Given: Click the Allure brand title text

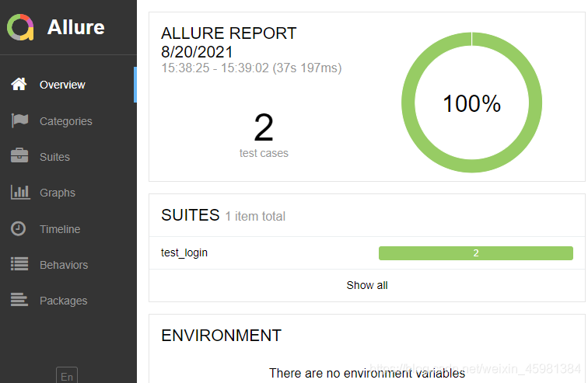Looking at the screenshot, I should 75,27.
